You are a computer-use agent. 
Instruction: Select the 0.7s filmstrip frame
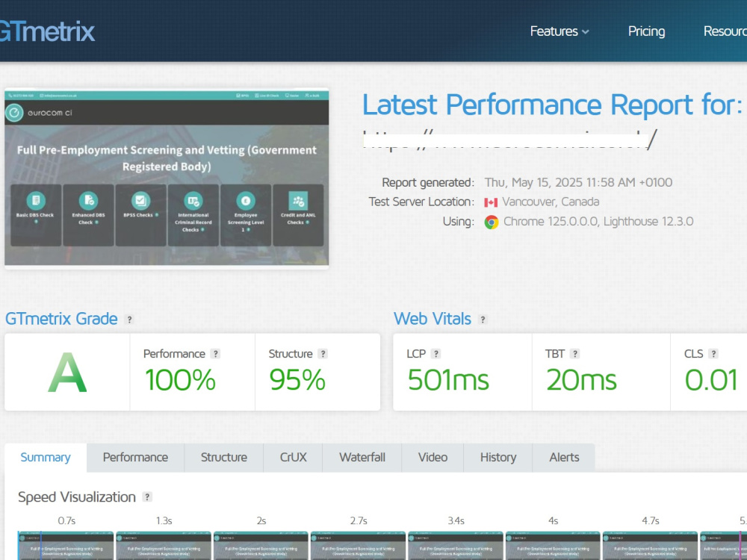(x=66, y=546)
